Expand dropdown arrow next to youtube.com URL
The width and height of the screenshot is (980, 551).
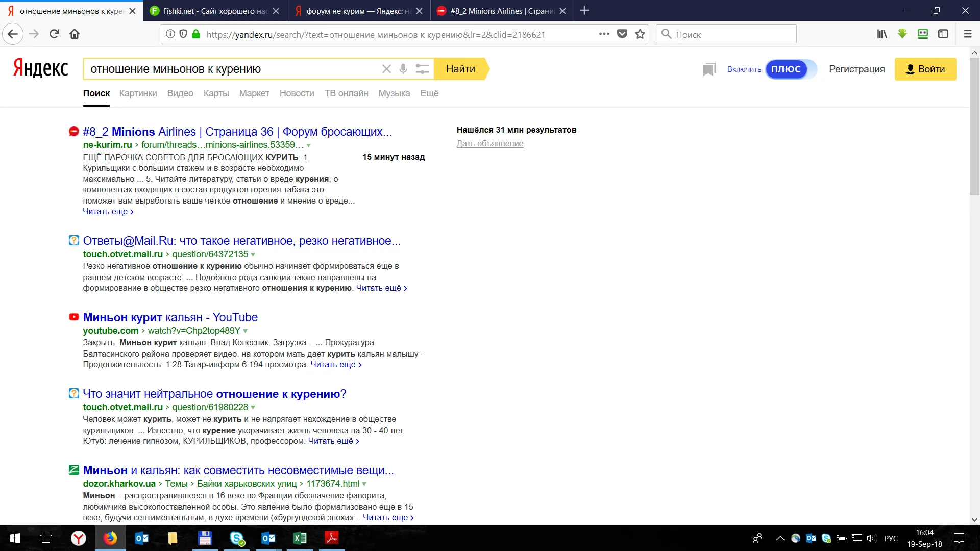pos(246,331)
